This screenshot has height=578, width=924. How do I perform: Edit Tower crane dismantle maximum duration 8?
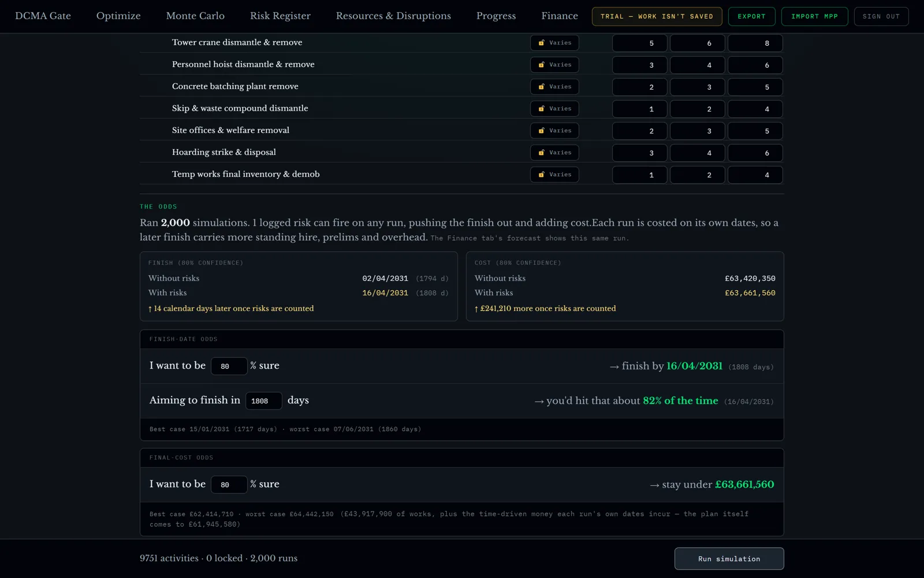(x=755, y=43)
